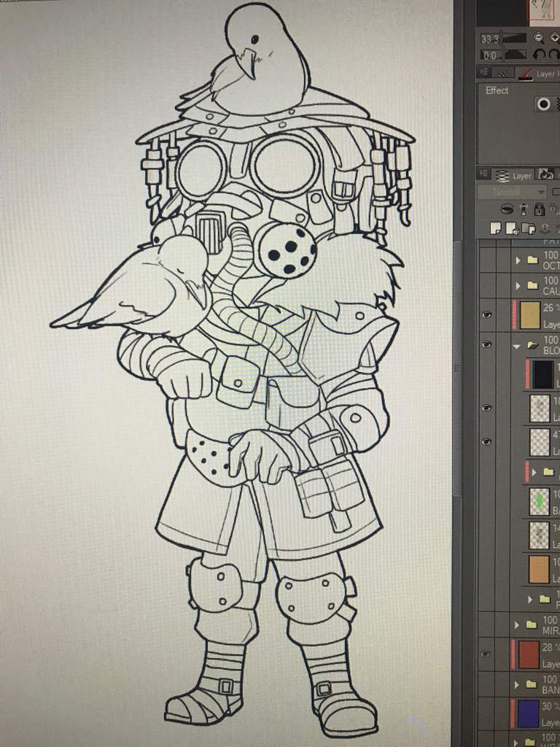Image resolution: width=560 pixels, height=747 pixels.
Task: Open the Layer palette menu icon
Action: (484, 175)
